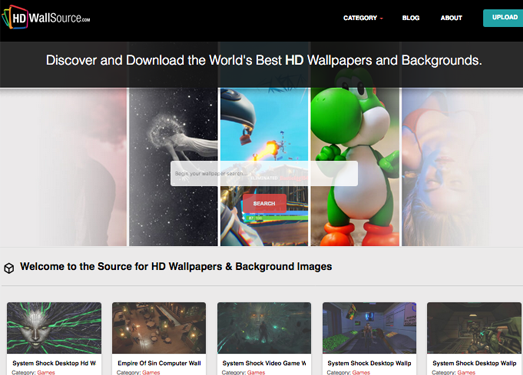523x375 pixels.
Task: Click the teal Upload button
Action: click(x=503, y=18)
